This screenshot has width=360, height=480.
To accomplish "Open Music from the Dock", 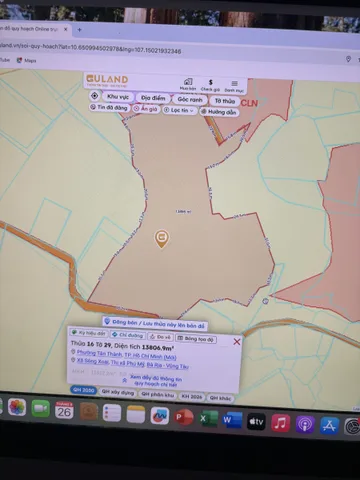I will tap(281, 423).
